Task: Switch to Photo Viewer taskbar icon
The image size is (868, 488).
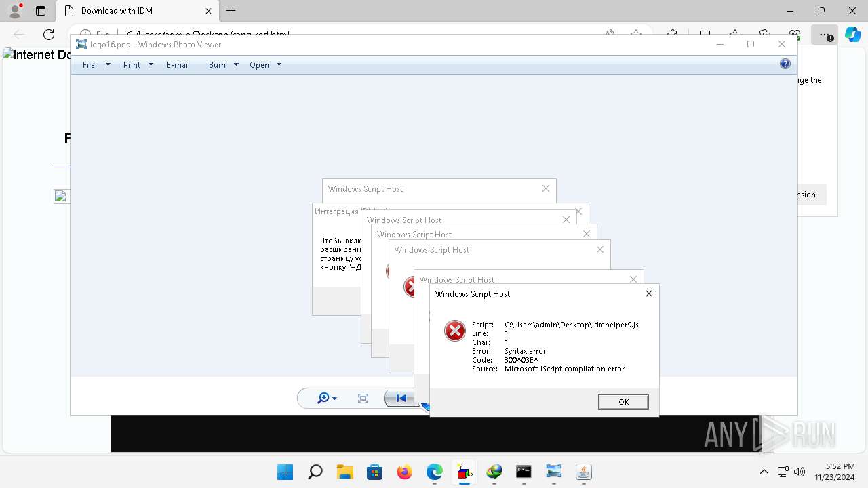Action: (554, 472)
